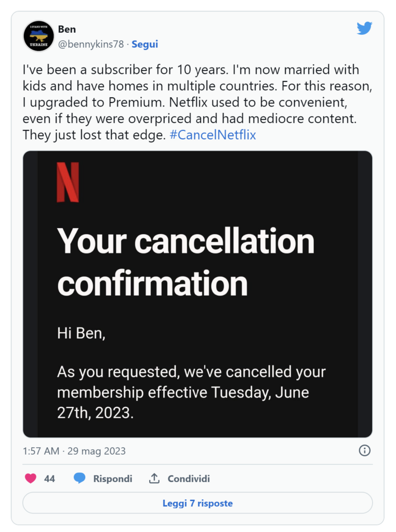The height and width of the screenshot is (532, 396).
Task: Click the reply speech bubble icon
Action: coord(80,478)
